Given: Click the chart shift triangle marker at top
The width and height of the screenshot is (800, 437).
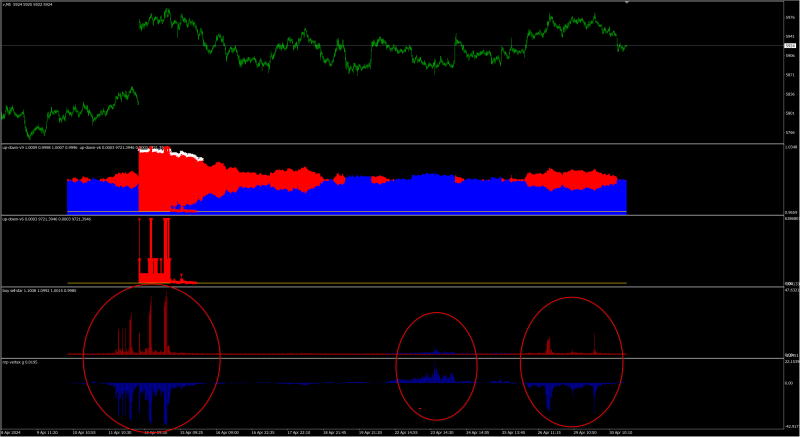Looking at the screenshot, I should coord(627,2).
